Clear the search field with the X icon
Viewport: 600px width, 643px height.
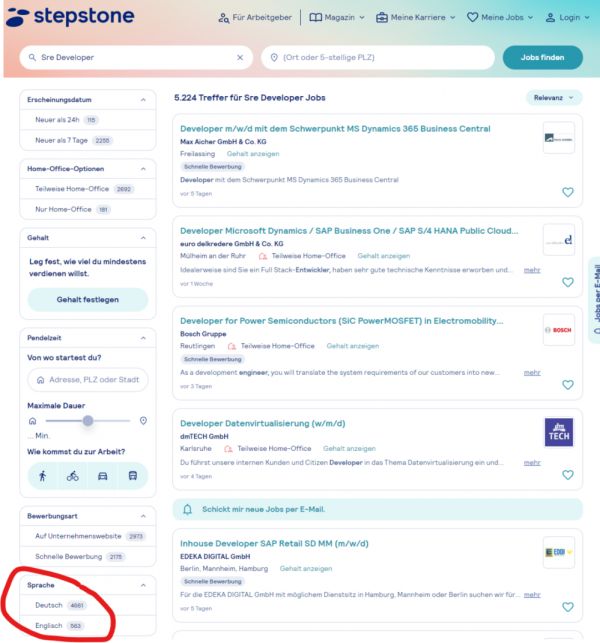(239, 58)
